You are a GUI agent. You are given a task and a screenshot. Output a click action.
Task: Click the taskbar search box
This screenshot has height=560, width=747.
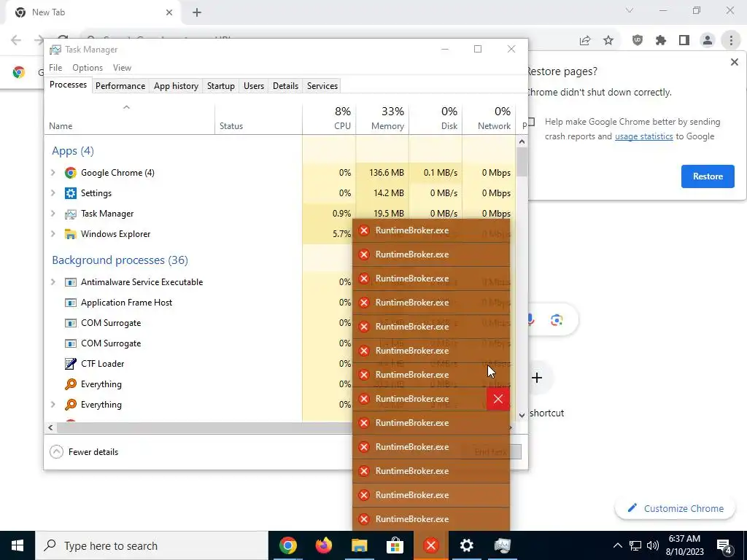coord(152,545)
